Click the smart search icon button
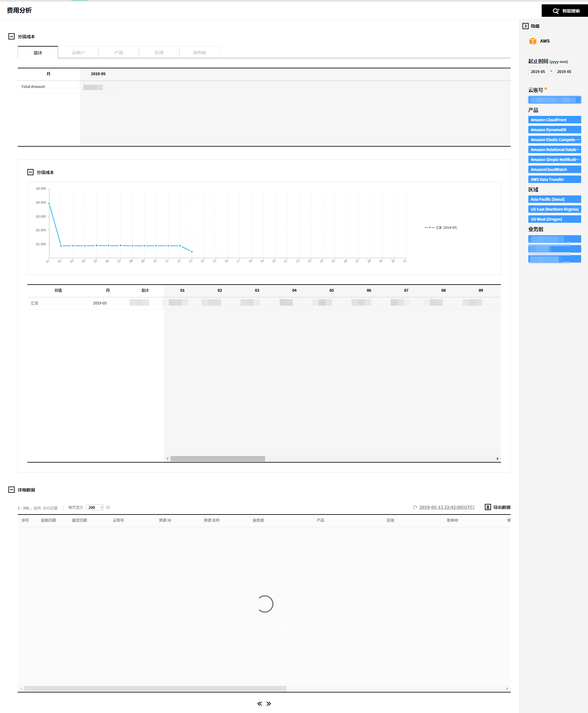Image resolution: width=588 pixels, height=713 pixels. (556, 11)
